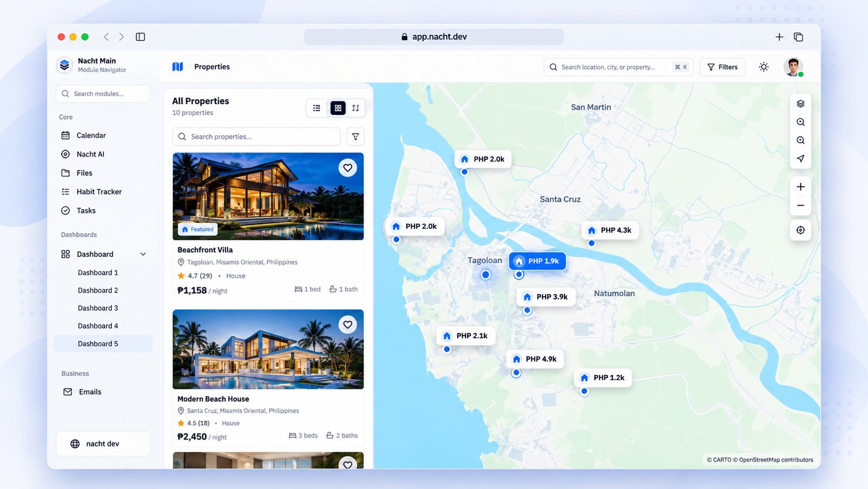Click the nacht dev workspace button
Viewport: 868px width, 489px height.
point(103,444)
